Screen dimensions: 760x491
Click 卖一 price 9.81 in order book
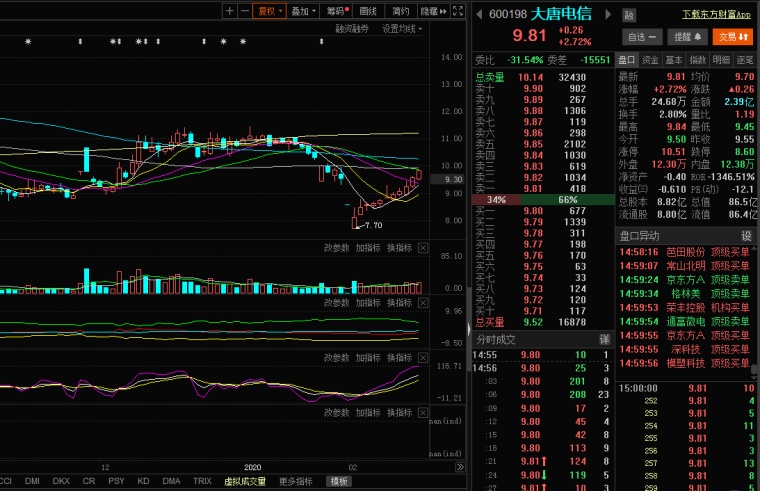[x=533, y=189]
